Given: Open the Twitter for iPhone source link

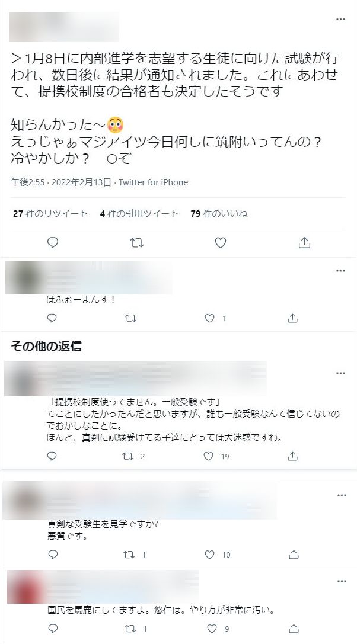Looking at the screenshot, I should point(154,182).
